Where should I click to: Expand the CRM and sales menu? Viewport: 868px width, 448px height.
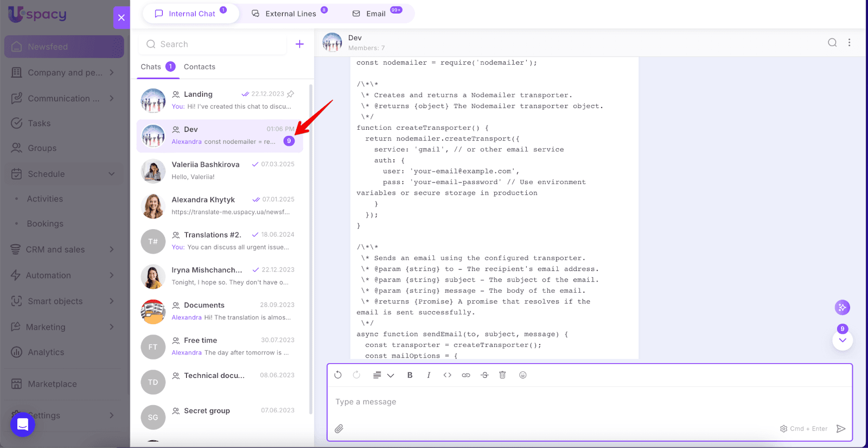(112, 249)
